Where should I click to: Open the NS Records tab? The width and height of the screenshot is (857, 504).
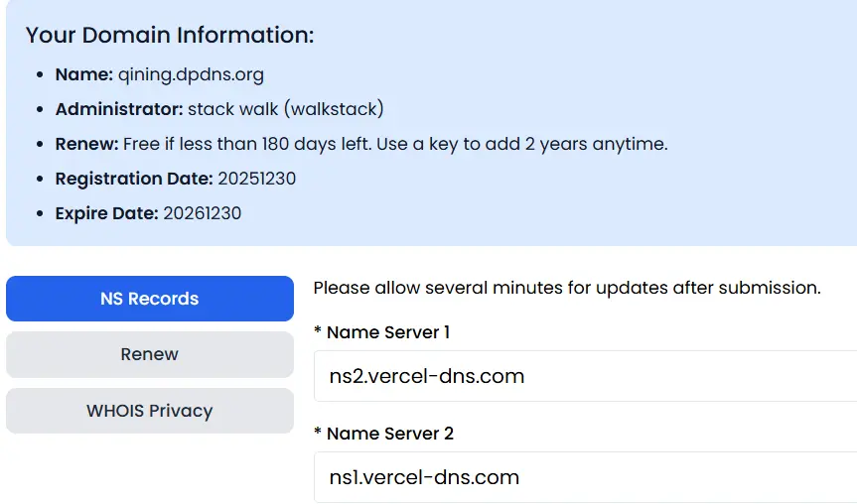click(x=149, y=299)
